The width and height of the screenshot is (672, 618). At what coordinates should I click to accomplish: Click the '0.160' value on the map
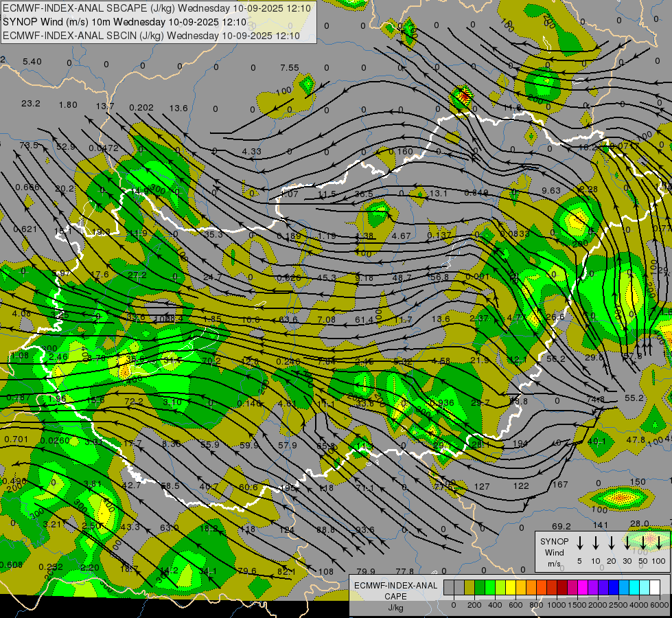(x=401, y=151)
